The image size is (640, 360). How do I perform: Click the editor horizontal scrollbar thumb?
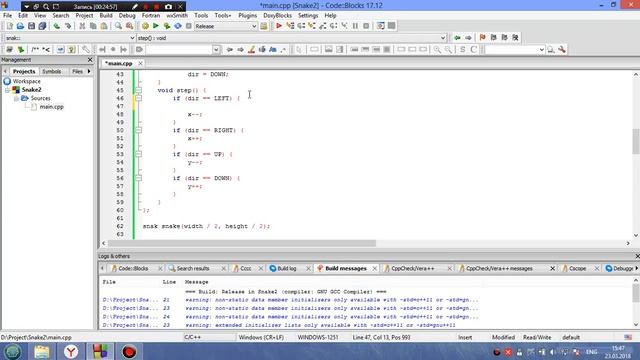tap(242, 243)
